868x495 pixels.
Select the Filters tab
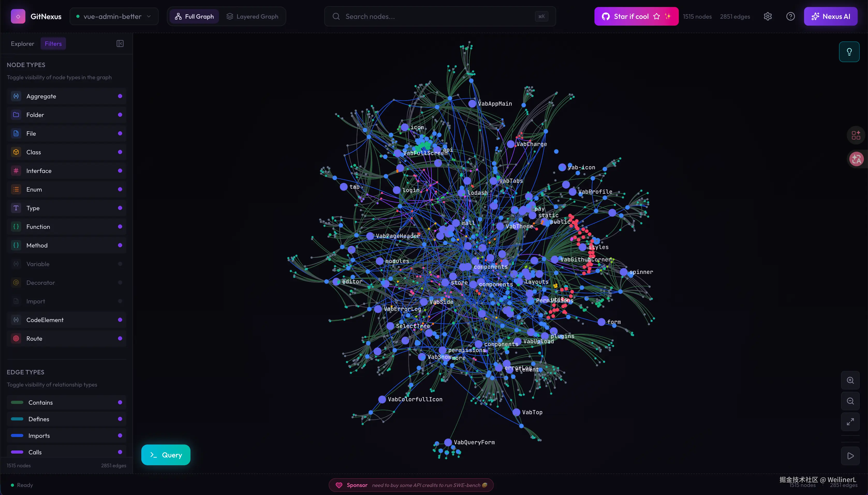pyautogui.click(x=53, y=43)
